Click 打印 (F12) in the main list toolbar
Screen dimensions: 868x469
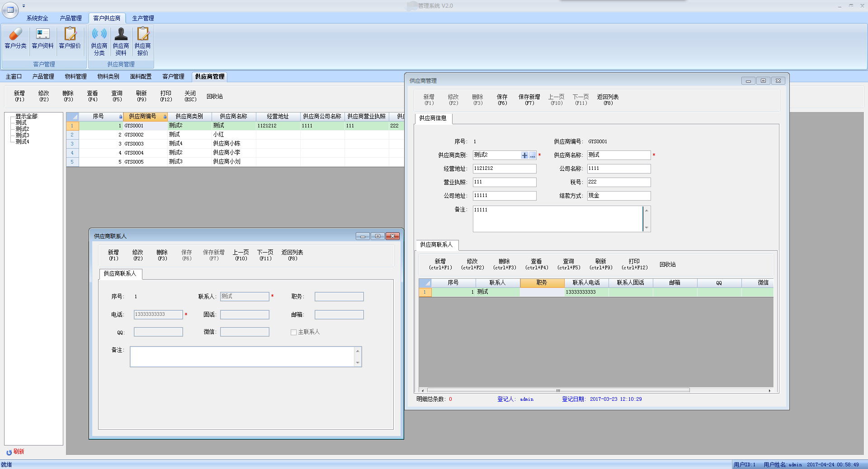pos(166,96)
